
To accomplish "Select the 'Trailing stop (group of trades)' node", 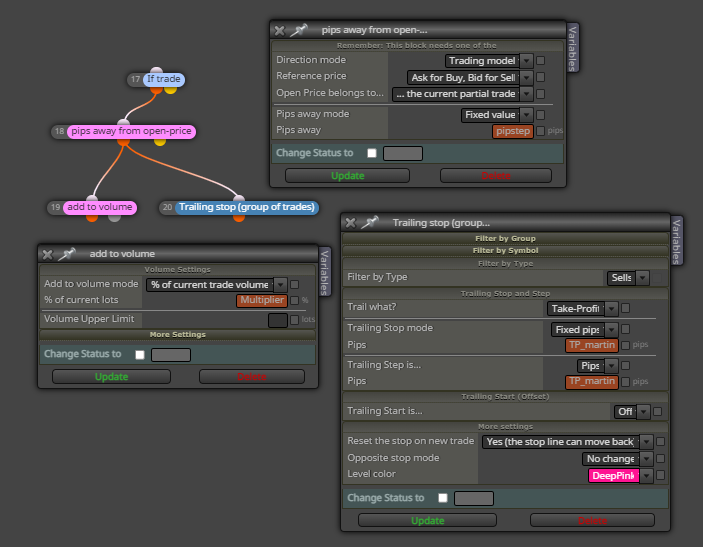I will [x=247, y=207].
